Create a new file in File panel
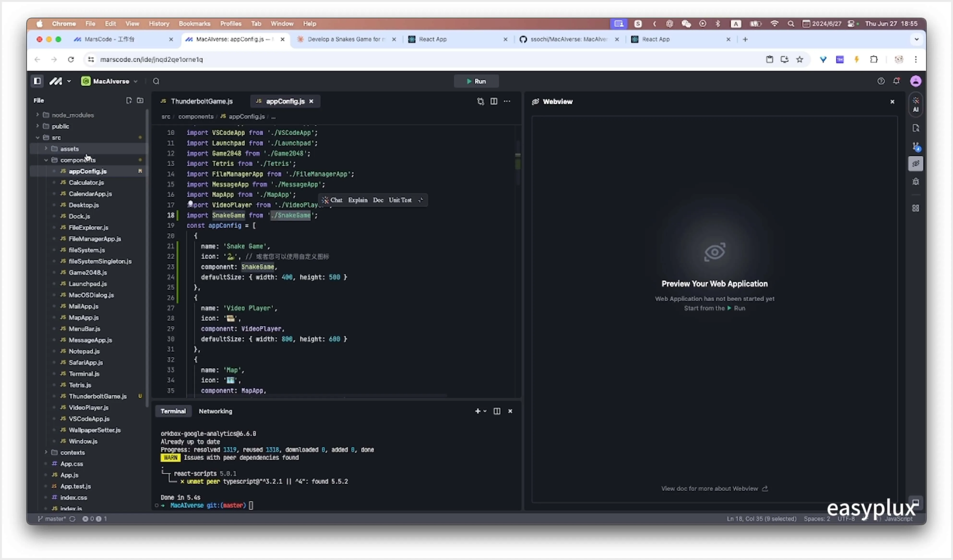The image size is (953, 560). 129,100
